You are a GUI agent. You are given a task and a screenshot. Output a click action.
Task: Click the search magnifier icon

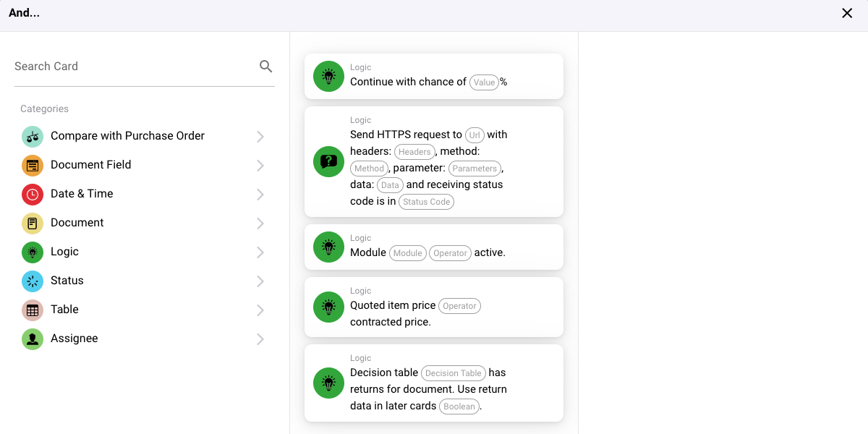(265, 67)
